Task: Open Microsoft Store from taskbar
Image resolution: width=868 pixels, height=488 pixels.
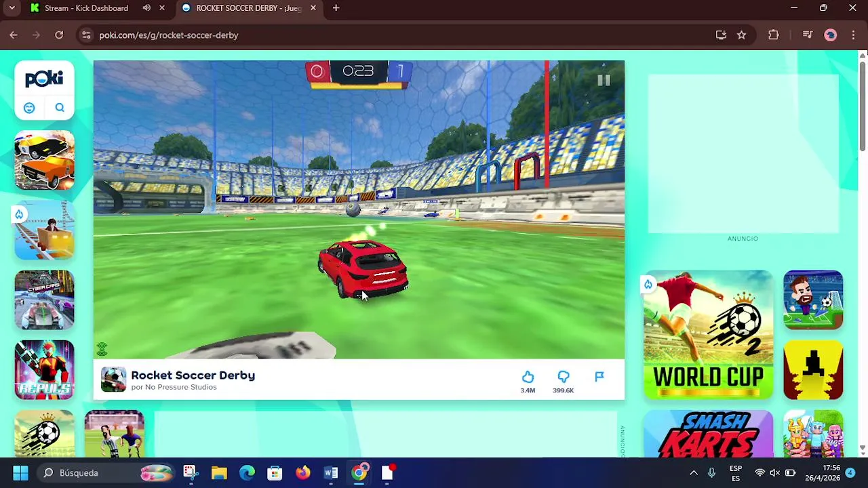Action: click(x=275, y=472)
